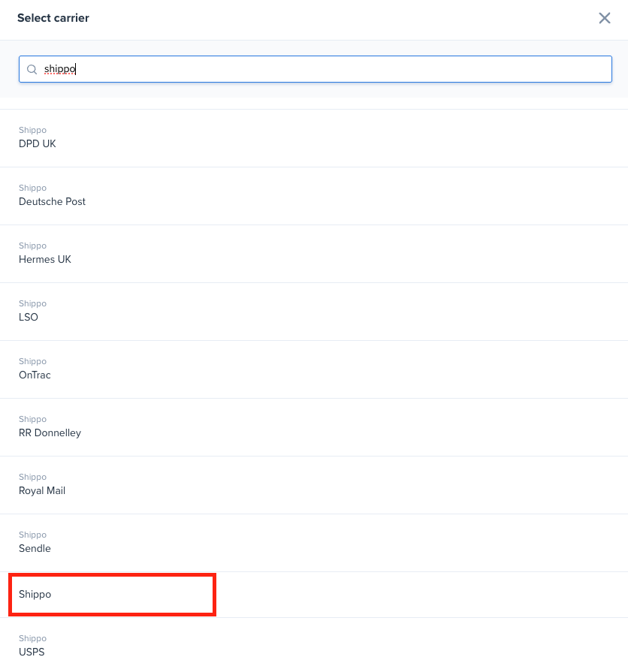The image size is (628, 672).
Task: Select the Hermes UK carrier
Action: click(x=314, y=254)
